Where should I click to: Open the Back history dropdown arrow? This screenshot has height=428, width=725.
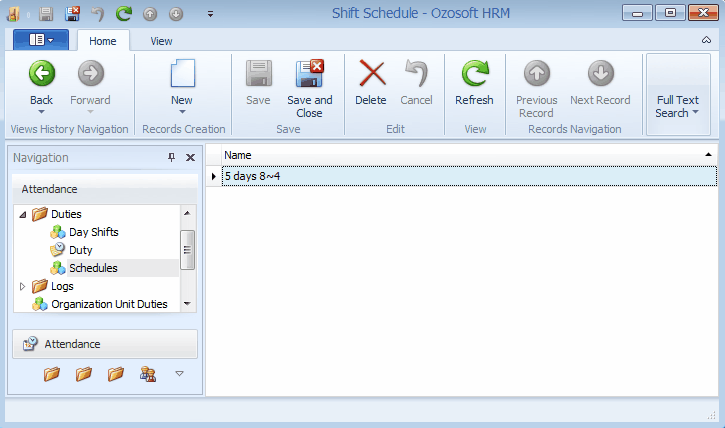pyautogui.click(x=41, y=112)
